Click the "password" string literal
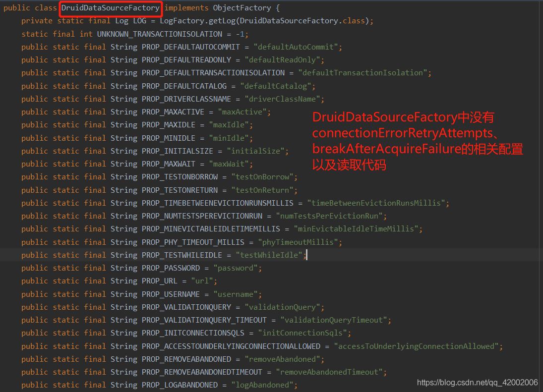543x392 pixels. 236,268
